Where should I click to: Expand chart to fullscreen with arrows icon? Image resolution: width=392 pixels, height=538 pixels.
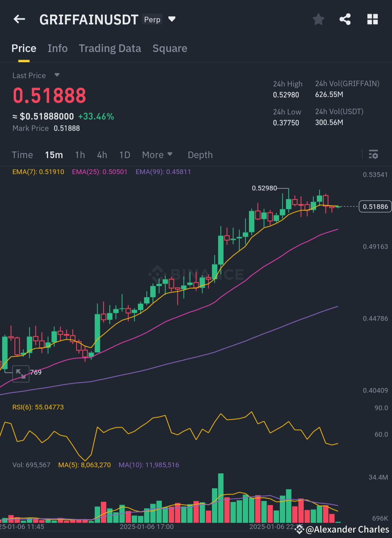click(20, 373)
